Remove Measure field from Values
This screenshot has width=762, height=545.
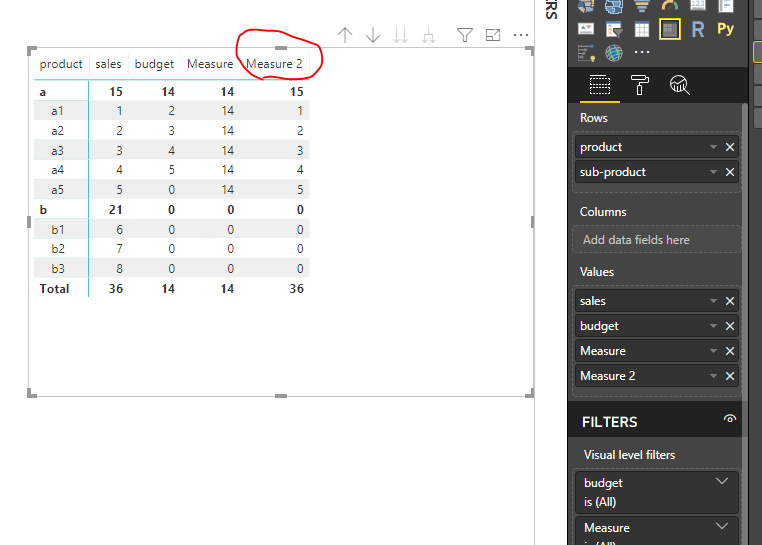(730, 351)
